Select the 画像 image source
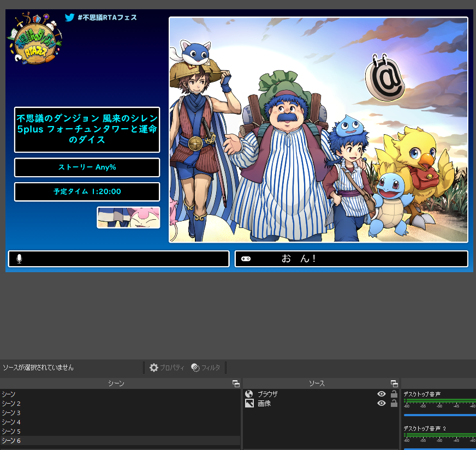 [321, 403]
